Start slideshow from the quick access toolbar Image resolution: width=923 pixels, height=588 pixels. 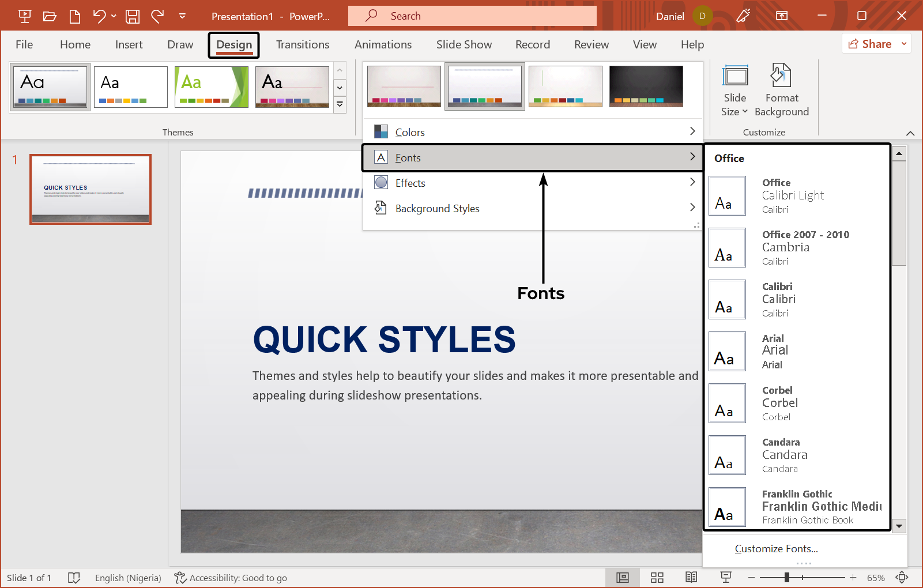[24, 16]
